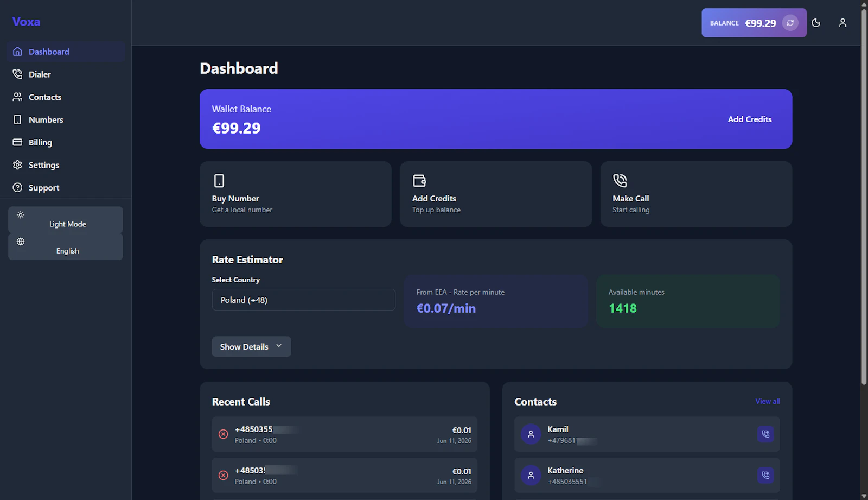Refresh the balance in the header

tap(790, 23)
